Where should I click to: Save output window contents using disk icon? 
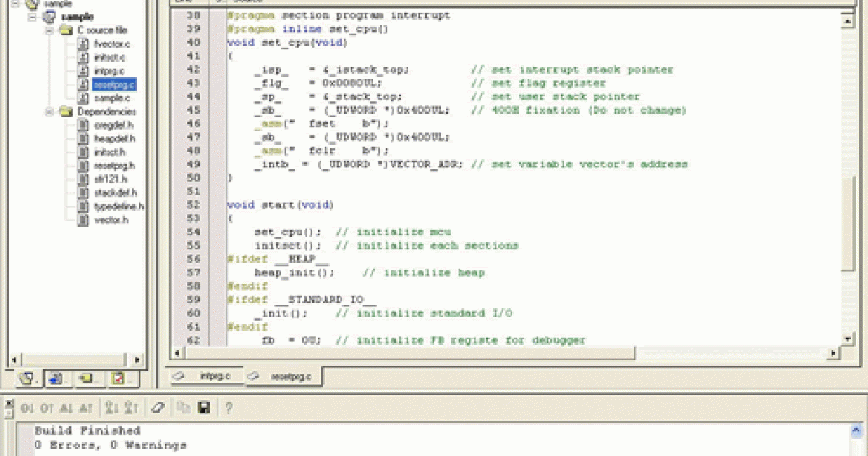[x=205, y=408]
